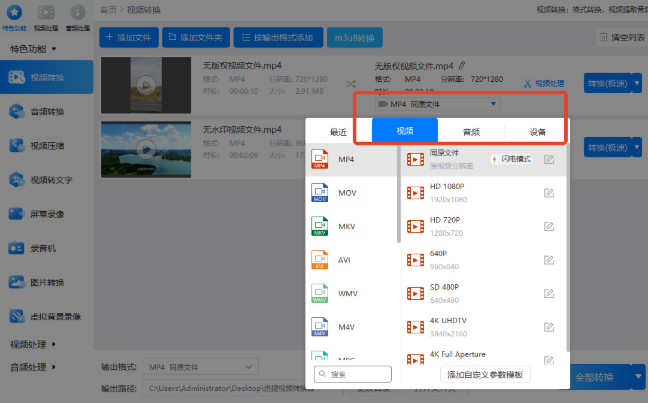Edit the 4K Full Aperture preset parameters
The image size is (648, 403).
549,360
